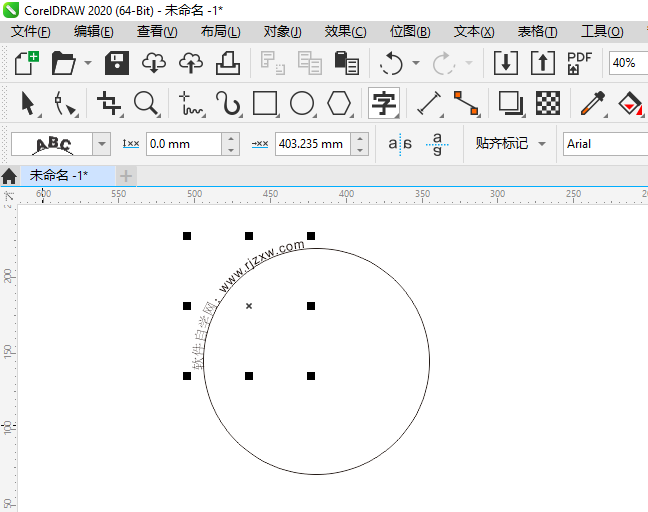648x512 pixels.
Task: Open the 查看(V) menu
Action: [x=157, y=32]
